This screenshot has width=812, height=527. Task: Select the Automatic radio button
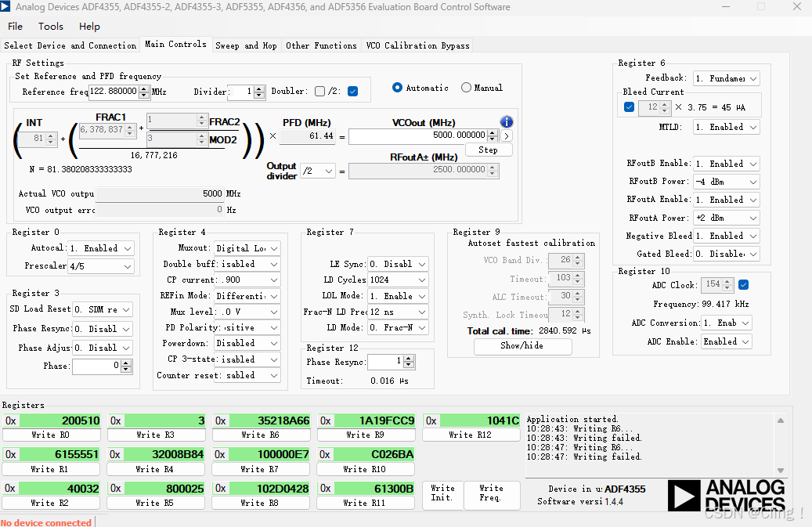click(x=397, y=88)
